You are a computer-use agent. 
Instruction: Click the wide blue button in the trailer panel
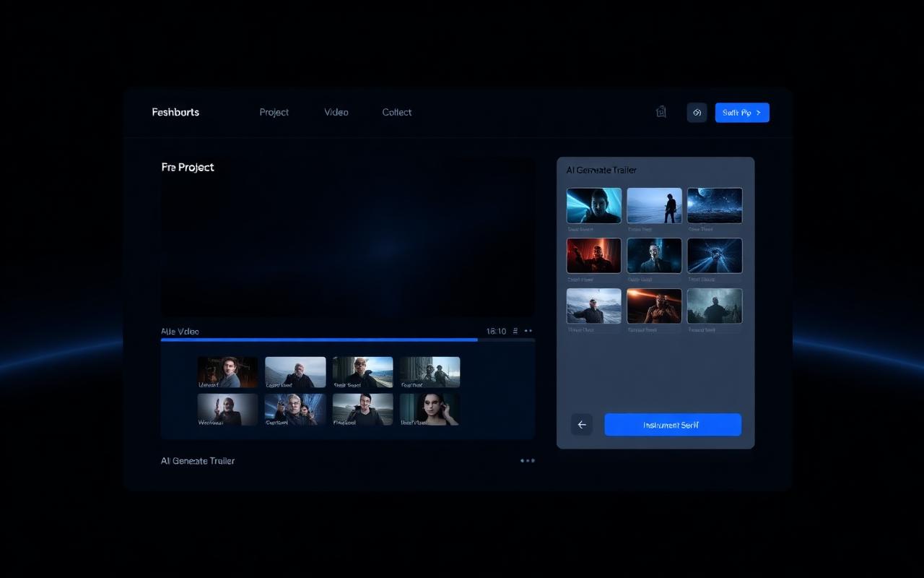[673, 425]
